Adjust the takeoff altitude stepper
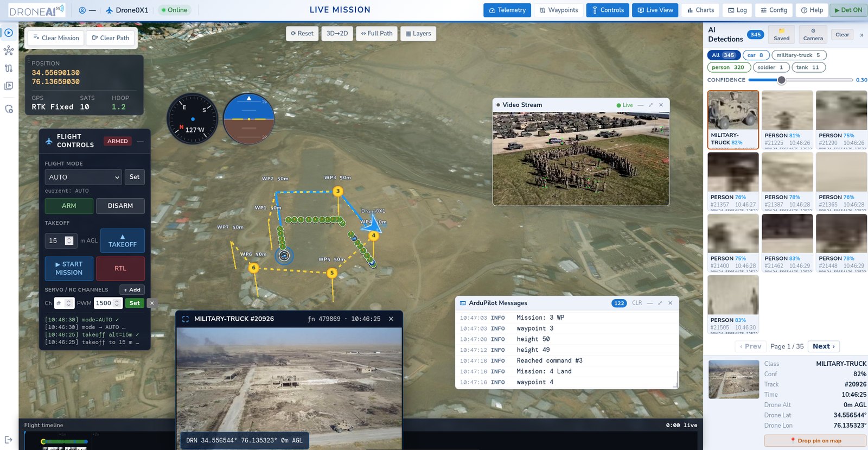868x450 pixels. [69, 240]
